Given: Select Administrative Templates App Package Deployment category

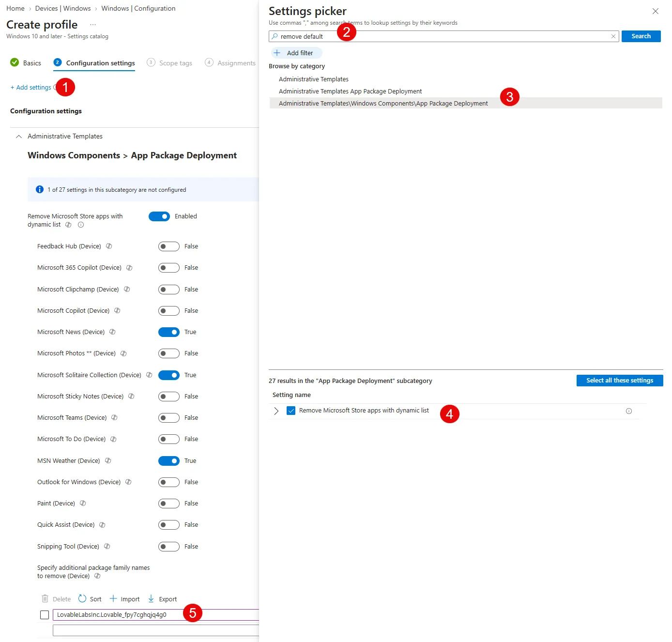Looking at the screenshot, I should 351,92.
